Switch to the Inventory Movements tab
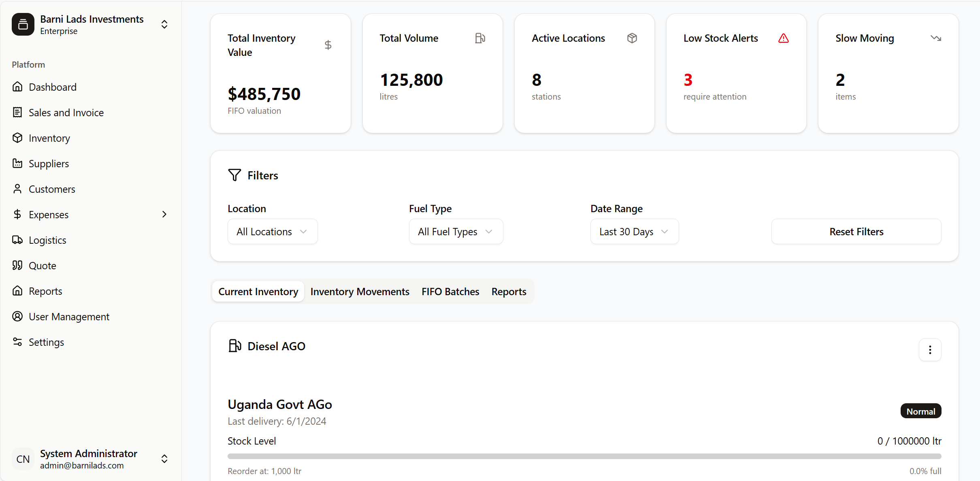Screen dimensions: 980x481 click(x=360, y=292)
